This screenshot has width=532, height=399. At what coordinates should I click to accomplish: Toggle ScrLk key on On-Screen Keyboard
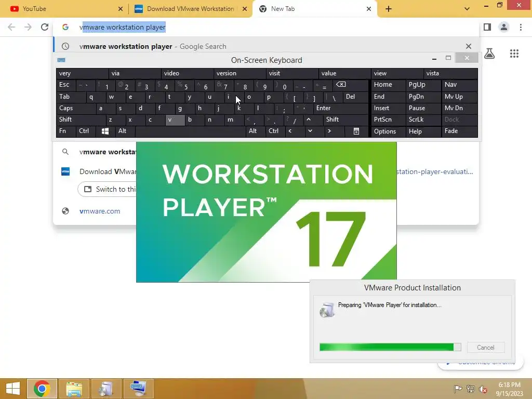coord(423,119)
